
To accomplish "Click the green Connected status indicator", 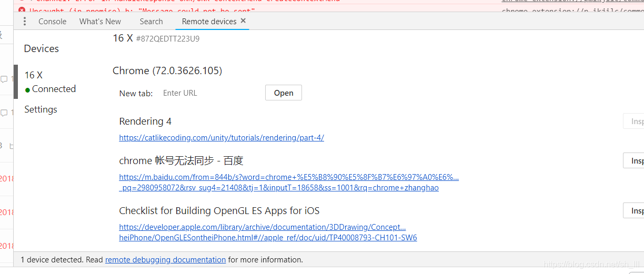I will click(x=27, y=90).
